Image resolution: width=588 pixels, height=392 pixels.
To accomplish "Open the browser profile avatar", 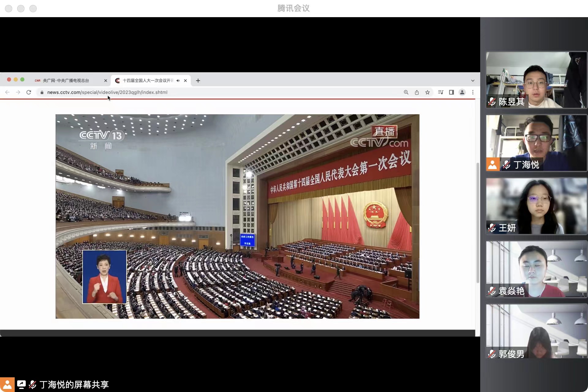I will tap(462, 92).
